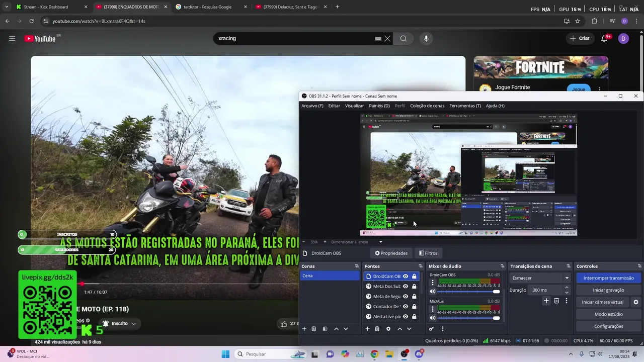Open audio mixer three-dot menu at bottom
Viewport: 644px width, 362px height.
(x=443, y=329)
